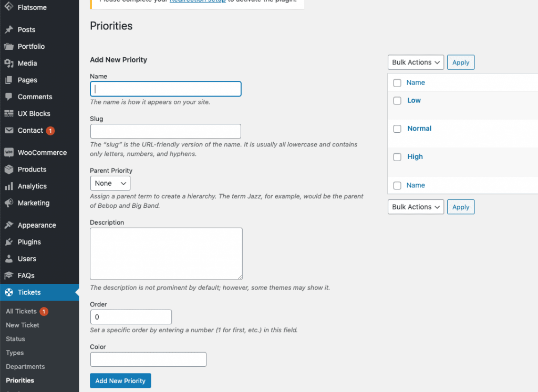Open the Analytics bar chart icon
The image size is (538, 392).
point(9,186)
